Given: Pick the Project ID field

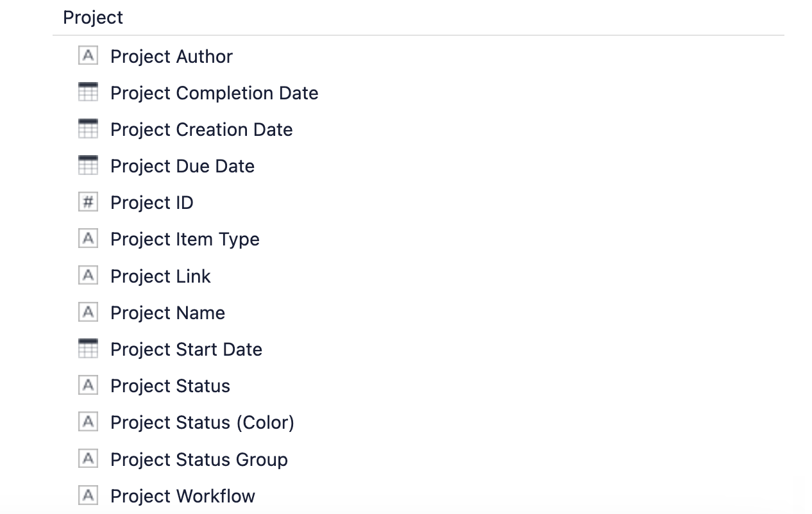Looking at the screenshot, I should (151, 203).
